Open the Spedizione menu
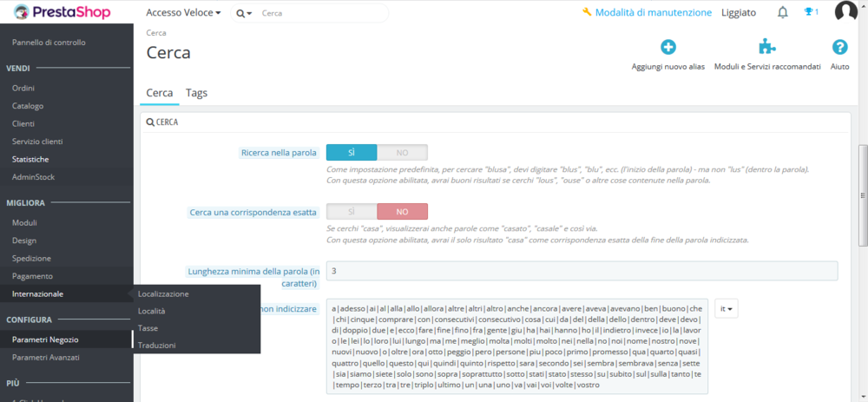Screen dimensions: 868x402 pyautogui.click(x=31, y=258)
